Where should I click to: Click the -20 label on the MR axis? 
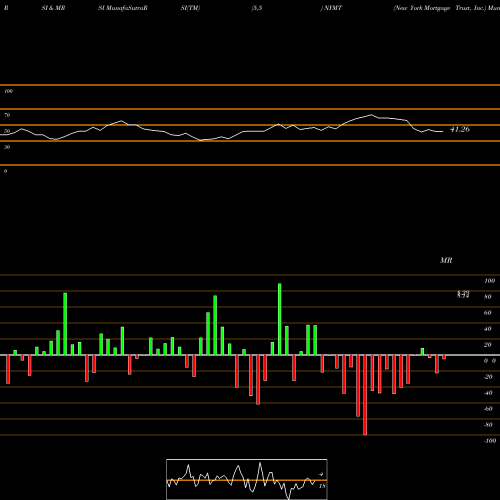click(x=488, y=377)
